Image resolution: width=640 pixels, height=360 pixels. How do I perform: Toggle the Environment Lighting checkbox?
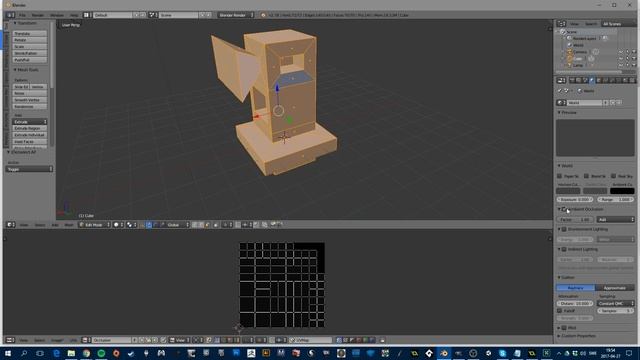click(x=564, y=229)
